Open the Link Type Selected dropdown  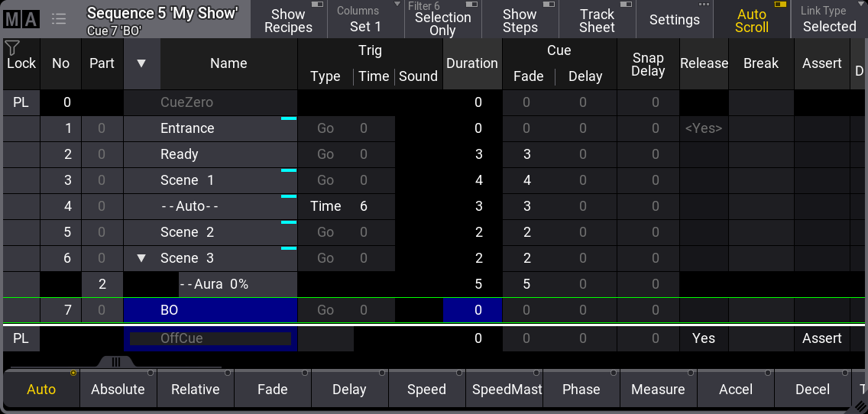(x=828, y=20)
